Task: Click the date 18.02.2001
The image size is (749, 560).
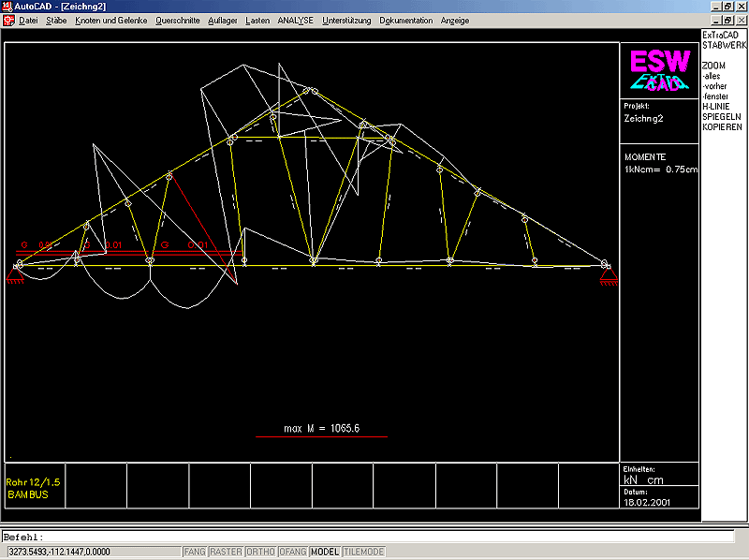Action: (x=647, y=503)
